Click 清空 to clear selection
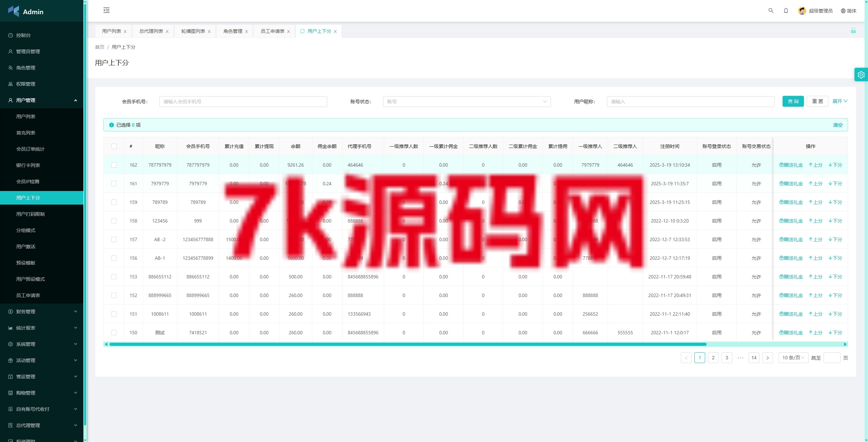 click(838, 125)
